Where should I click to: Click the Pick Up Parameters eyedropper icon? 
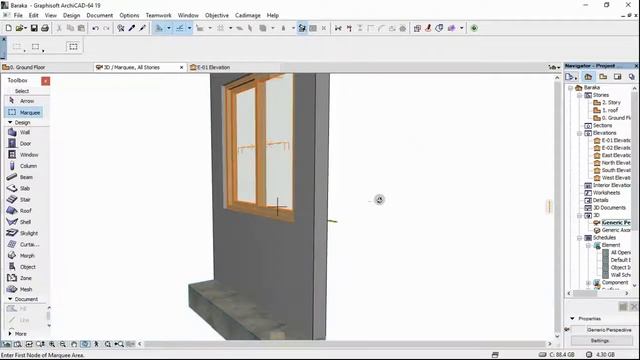pyautogui.click(x=131, y=28)
